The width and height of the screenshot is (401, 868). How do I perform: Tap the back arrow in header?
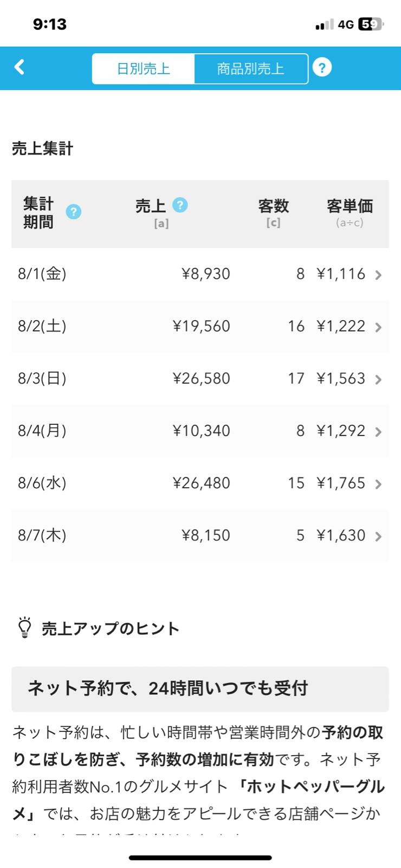pos(20,67)
